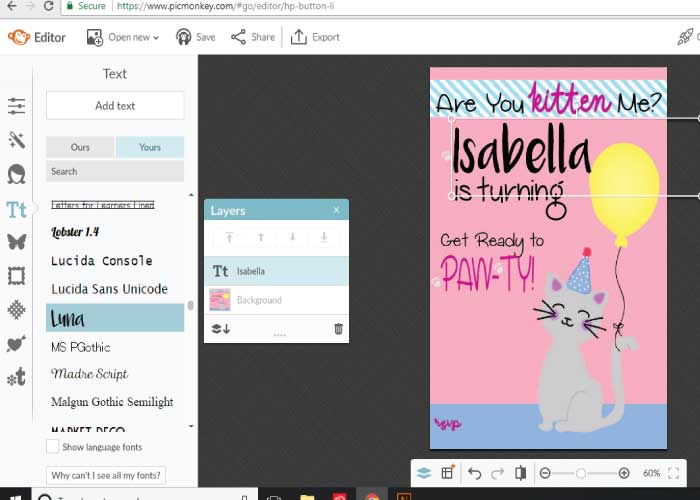Select the Frames tool in sidebar
The height and width of the screenshot is (500, 700).
point(16,275)
